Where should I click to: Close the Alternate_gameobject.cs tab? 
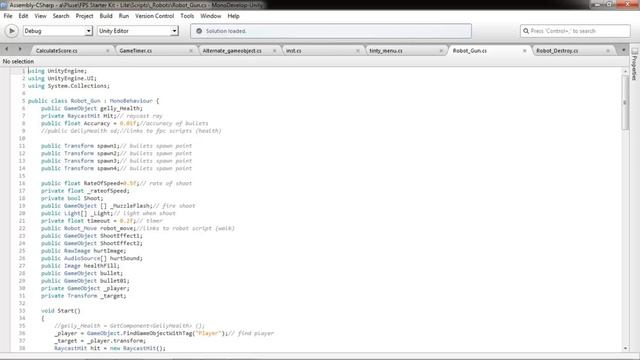pos(274,51)
